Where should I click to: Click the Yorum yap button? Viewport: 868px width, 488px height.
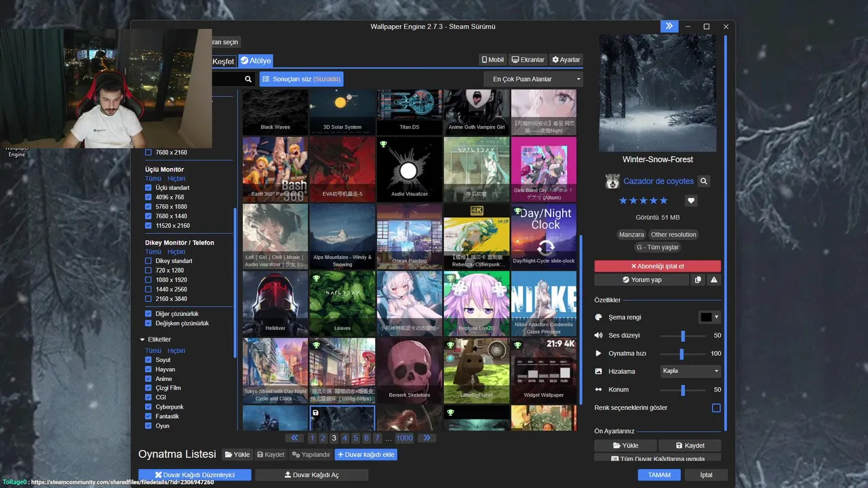point(642,280)
